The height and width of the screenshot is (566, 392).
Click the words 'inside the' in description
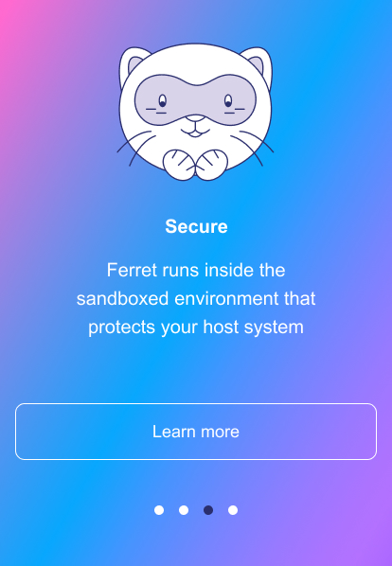pyautogui.click(x=245, y=271)
